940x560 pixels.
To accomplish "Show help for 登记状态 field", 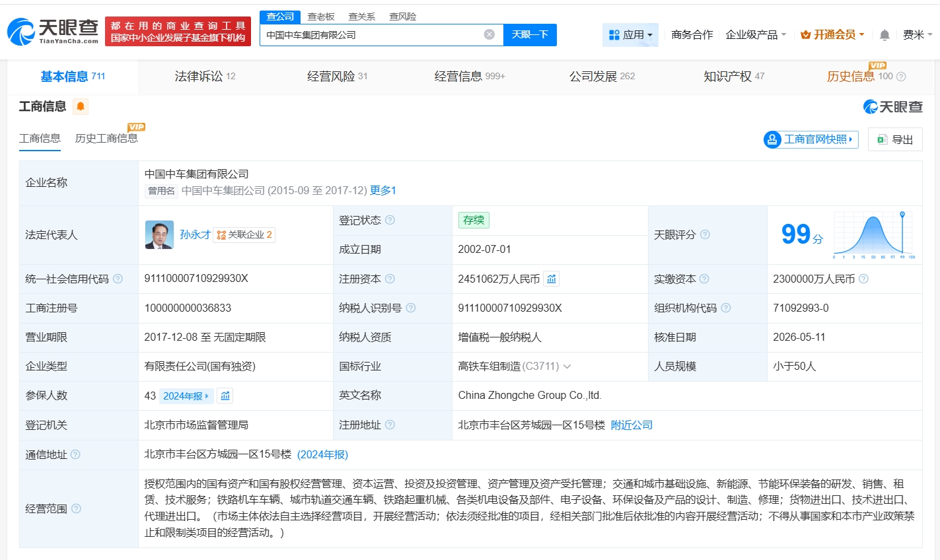I will pyautogui.click(x=390, y=220).
